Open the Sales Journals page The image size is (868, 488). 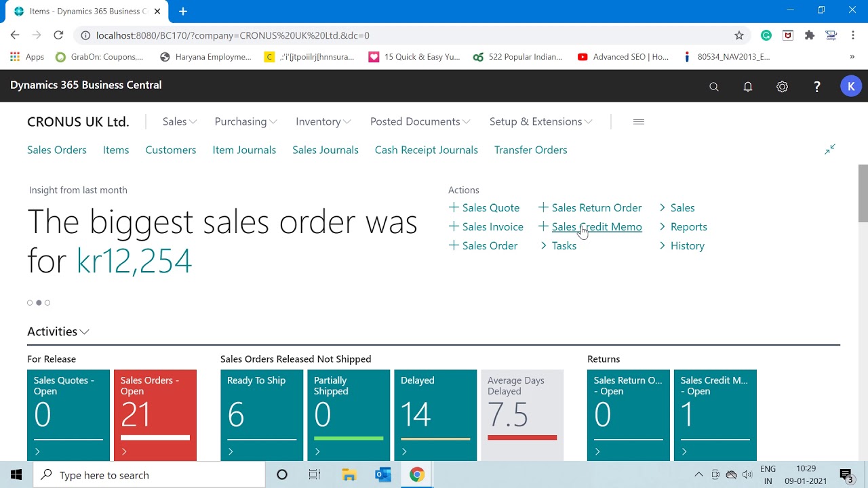point(325,150)
